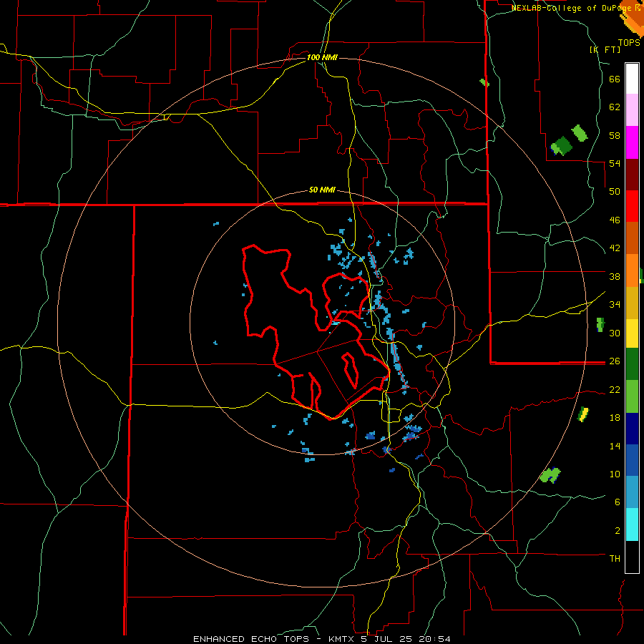The image size is (644, 644).
Task: Click the '[K FT]' units label
Action: pos(605,49)
